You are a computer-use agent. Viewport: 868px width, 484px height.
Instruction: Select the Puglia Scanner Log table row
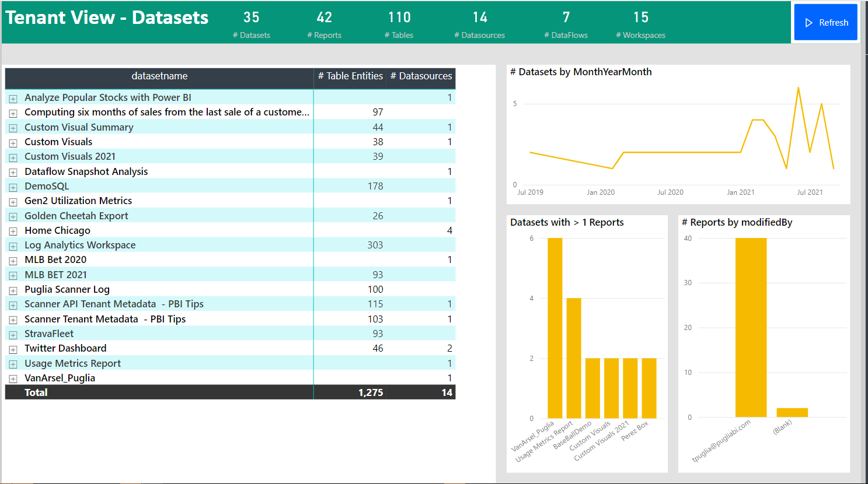67,289
